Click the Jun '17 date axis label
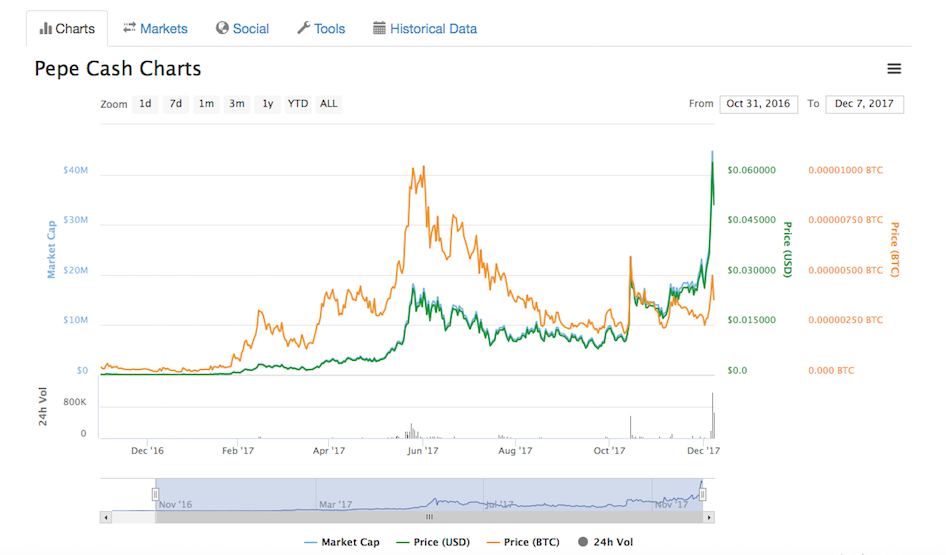Viewport: 946px width, 555px height. pyautogui.click(x=422, y=451)
